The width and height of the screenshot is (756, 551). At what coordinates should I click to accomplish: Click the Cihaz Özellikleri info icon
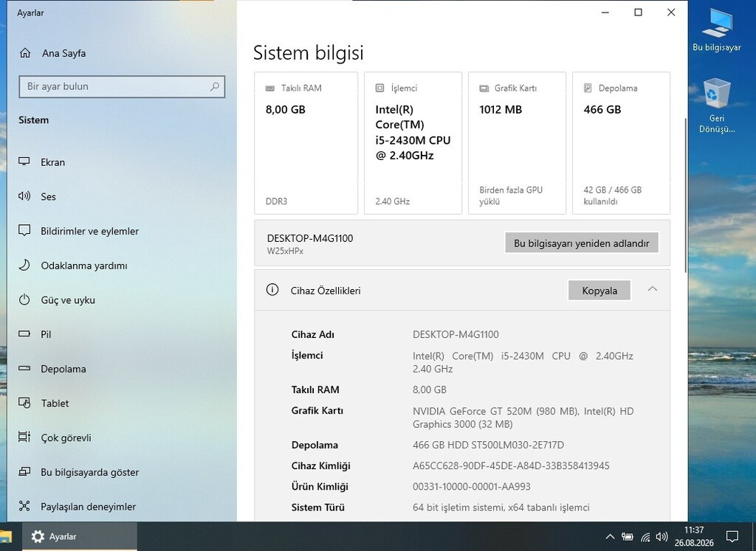[272, 289]
